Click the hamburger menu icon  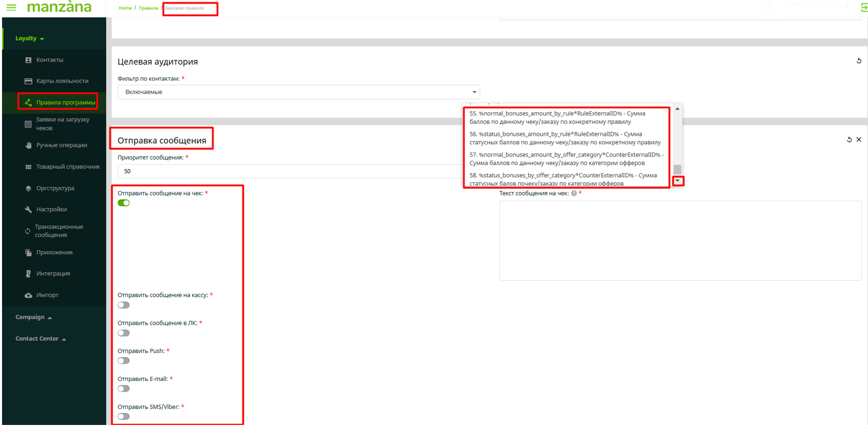tap(11, 8)
